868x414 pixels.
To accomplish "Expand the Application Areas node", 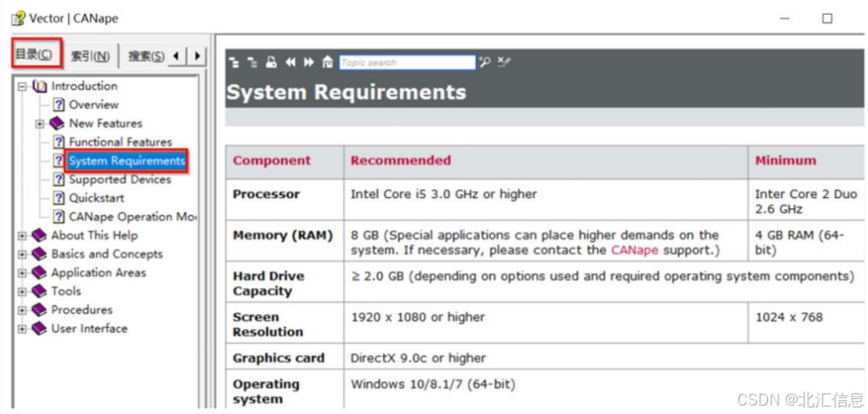I will click(x=22, y=273).
